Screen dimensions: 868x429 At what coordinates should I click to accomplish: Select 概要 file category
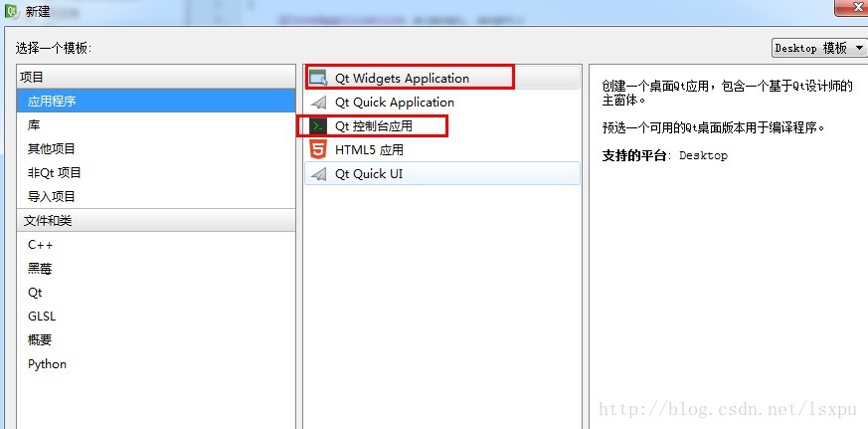pos(156,340)
